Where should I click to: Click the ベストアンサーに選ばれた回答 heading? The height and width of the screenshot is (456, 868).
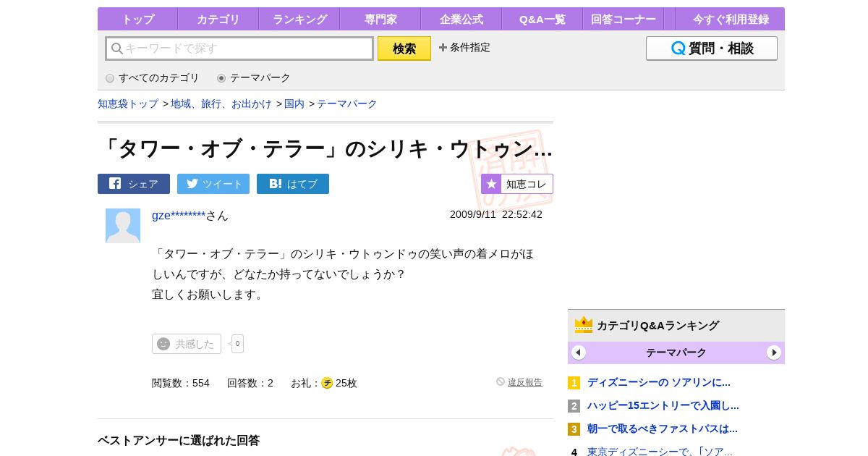click(x=179, y=440)
